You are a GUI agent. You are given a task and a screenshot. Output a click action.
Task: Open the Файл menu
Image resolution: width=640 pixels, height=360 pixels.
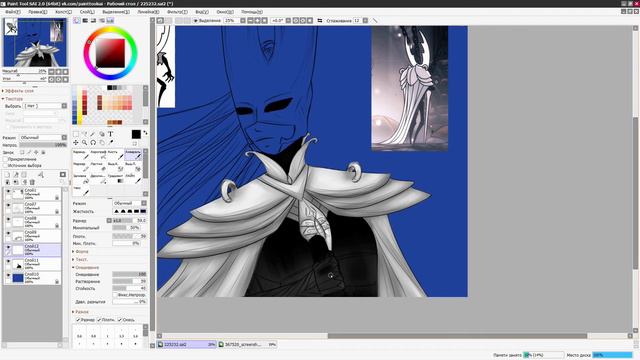(x=12, y=12)
